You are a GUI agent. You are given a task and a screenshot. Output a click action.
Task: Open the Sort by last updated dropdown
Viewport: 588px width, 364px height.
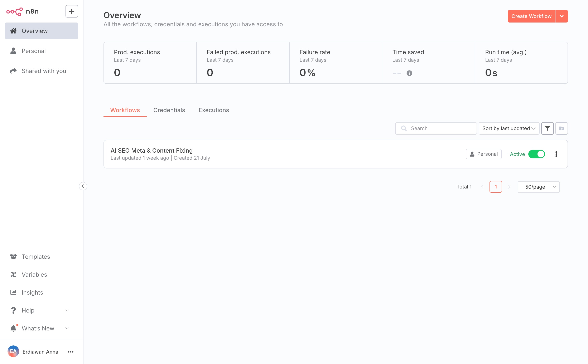(x=509, y=128)
